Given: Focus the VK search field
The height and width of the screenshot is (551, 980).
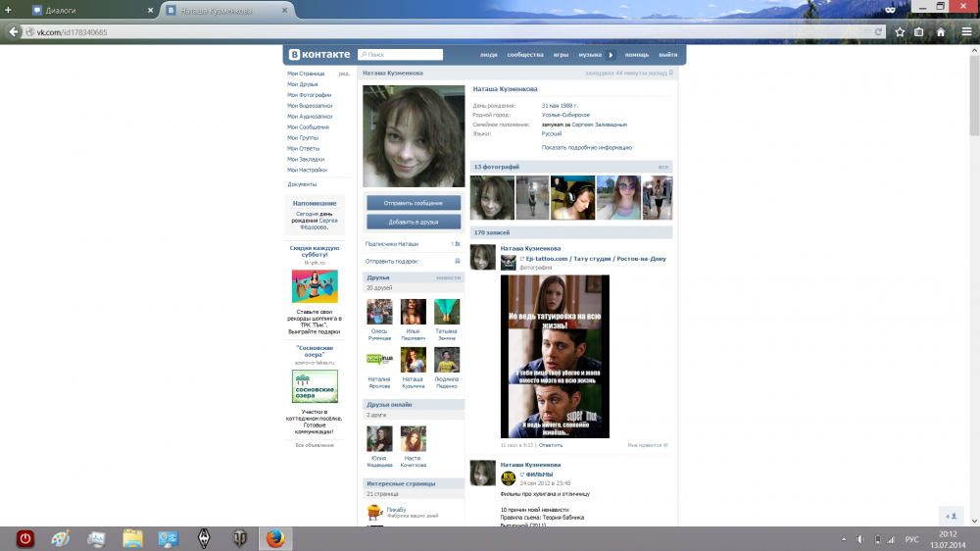Looking at the screenshot, I should pos(400,54).
